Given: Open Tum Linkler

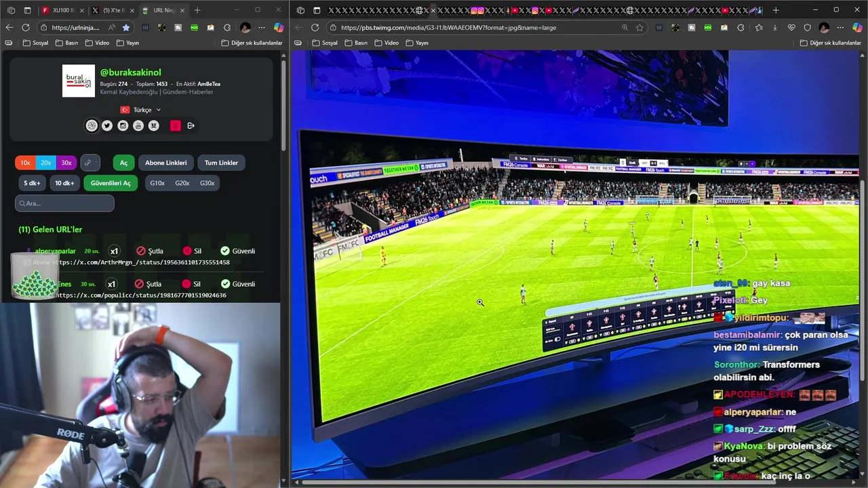Looking at the screenshot, I should coord(221,163).
